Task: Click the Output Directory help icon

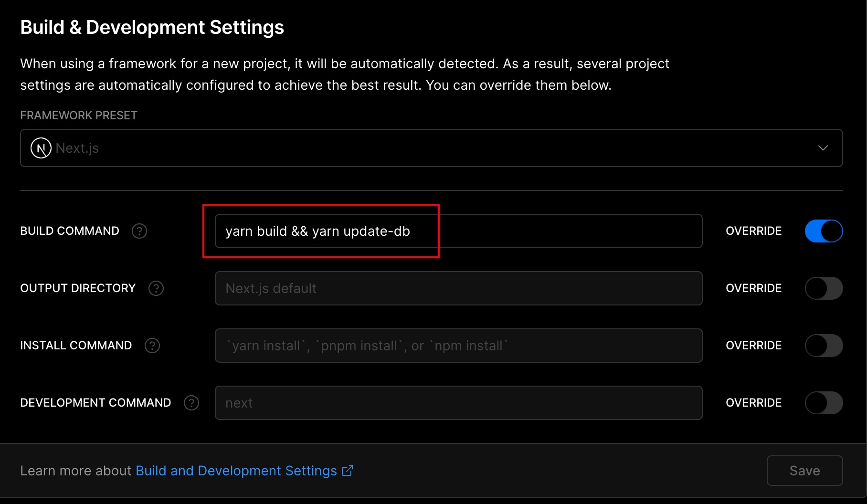Action: click(x=156, y=288)
